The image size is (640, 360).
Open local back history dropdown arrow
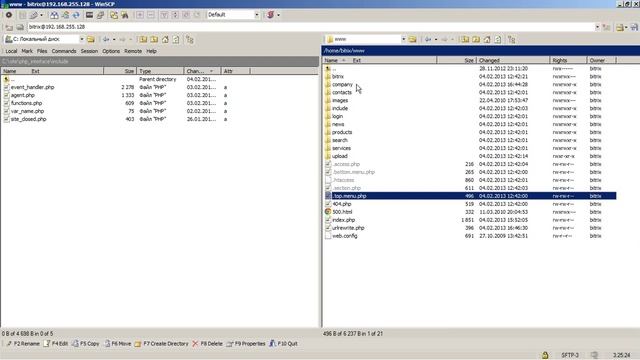(114, 39)
